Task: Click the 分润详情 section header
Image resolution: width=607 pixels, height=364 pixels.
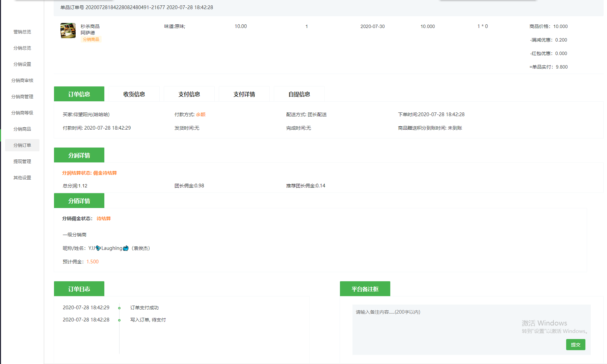Action: [79, 155]
